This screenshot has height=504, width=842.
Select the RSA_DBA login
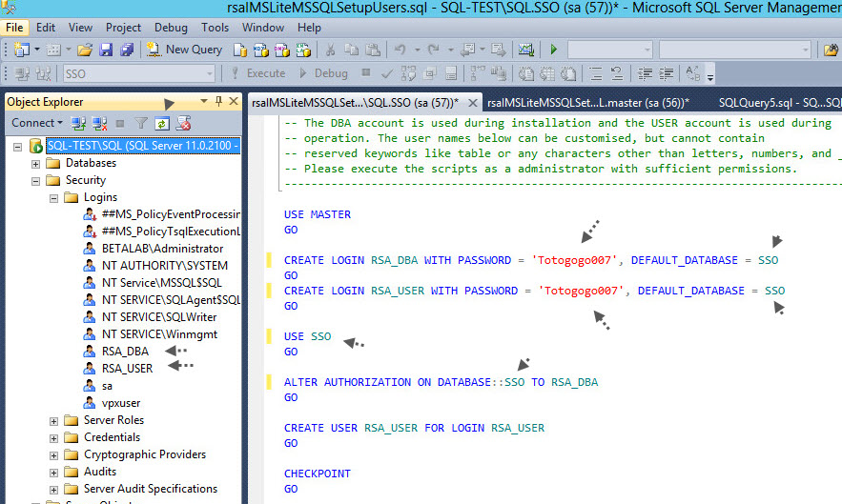125,352
